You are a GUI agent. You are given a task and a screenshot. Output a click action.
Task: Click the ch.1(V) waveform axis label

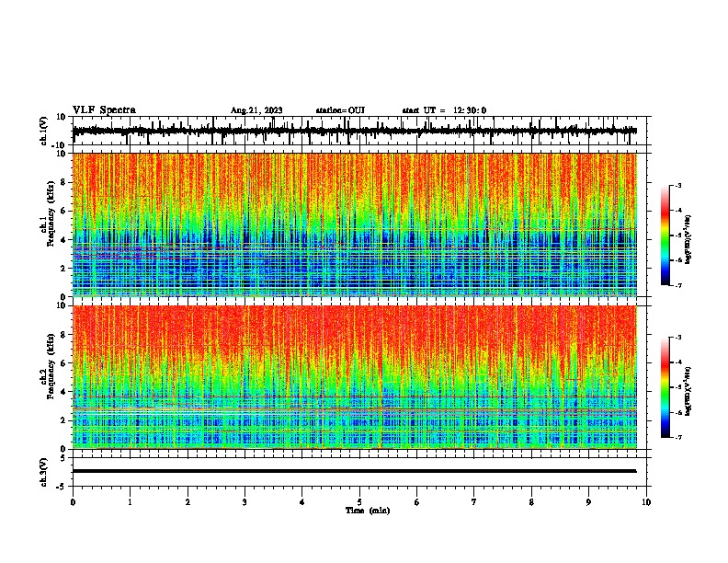[x=44, y=131]
